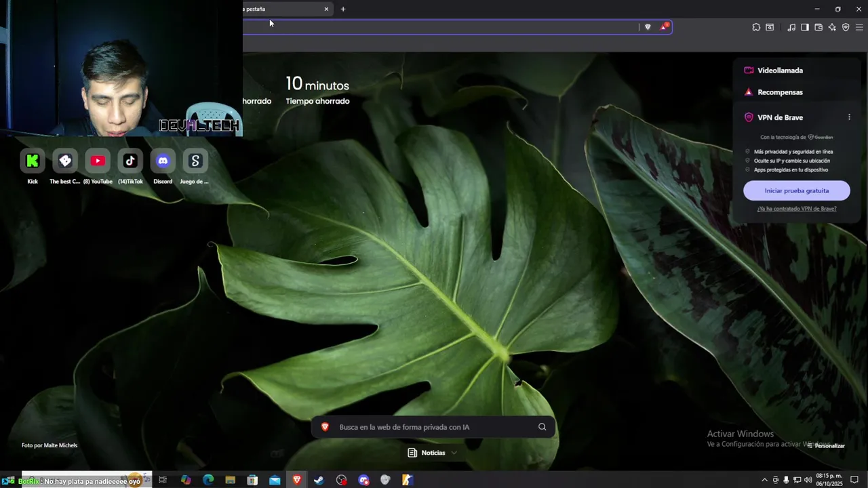Open the clock showing 08:15 p. m.

[x=829, y=480]
